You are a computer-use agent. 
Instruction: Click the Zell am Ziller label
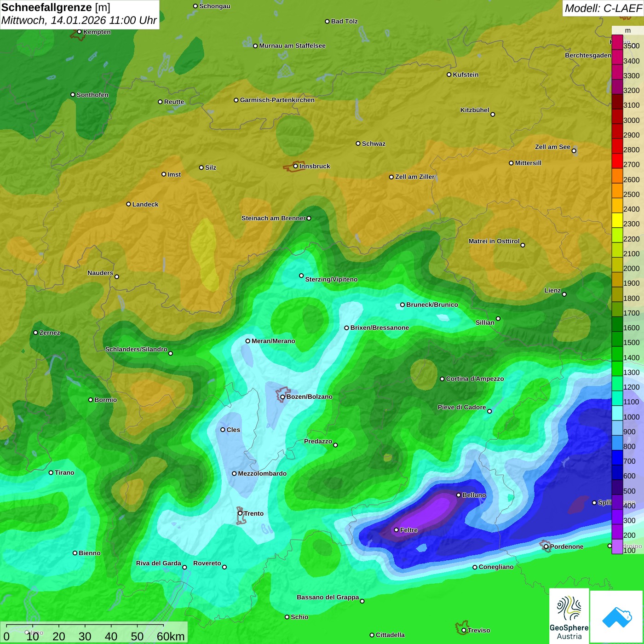[415, 177]
